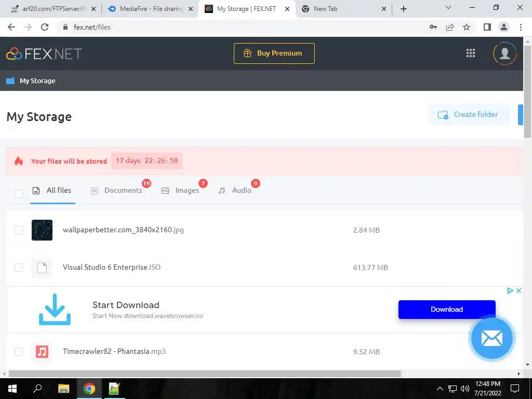Click the mp3 music file icon
This screenshot has width=532, height=399.
pos(42,352)
